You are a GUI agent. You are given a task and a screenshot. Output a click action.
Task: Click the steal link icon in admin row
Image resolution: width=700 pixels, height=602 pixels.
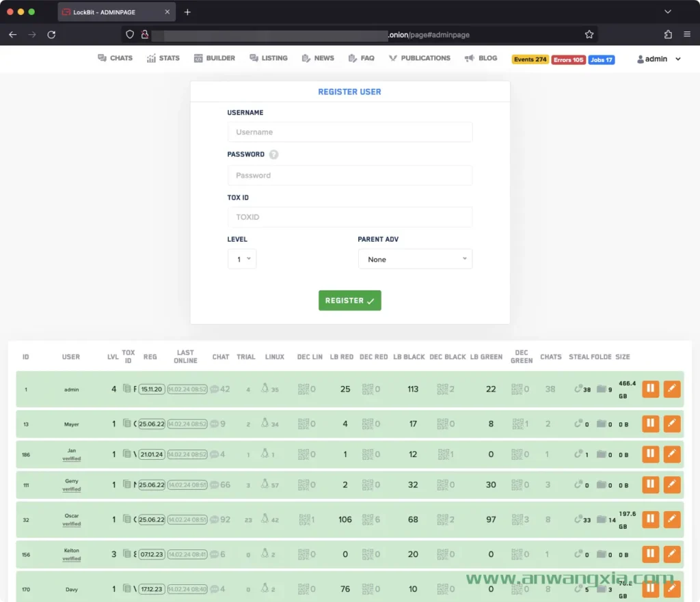click(578, 388)
